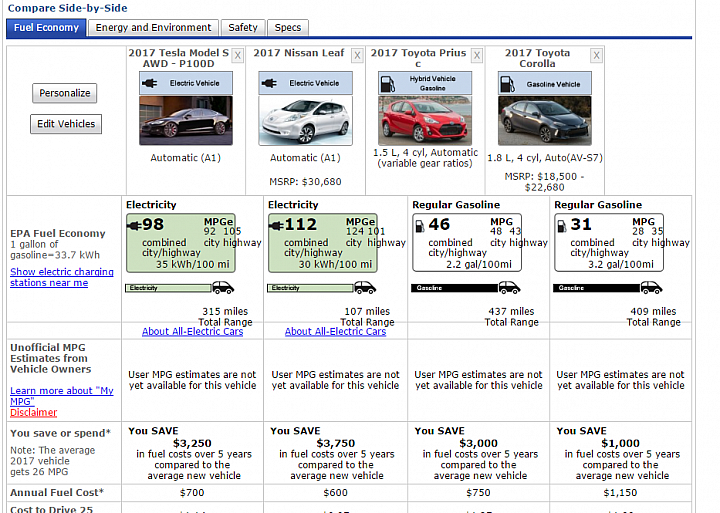Open the Toyota Corolla photo
The image size is (720, 513).
pyautogui.click(x=545, y=120)
